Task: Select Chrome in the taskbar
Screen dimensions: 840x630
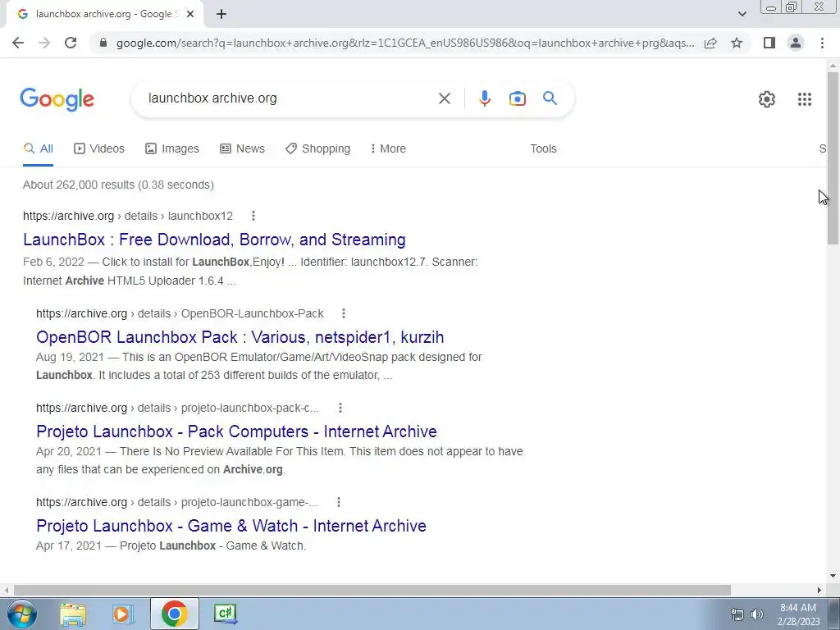Action: 174,614
